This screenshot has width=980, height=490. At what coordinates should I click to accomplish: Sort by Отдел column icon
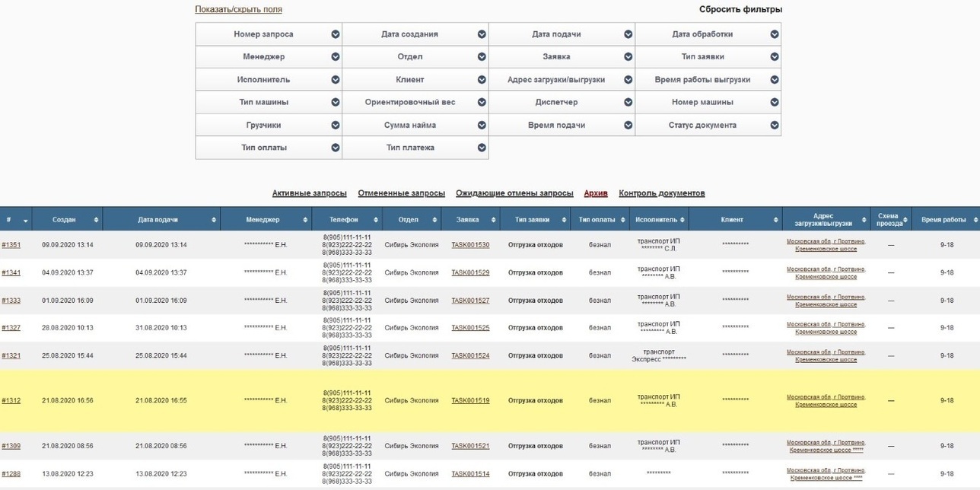coord(434,220)
